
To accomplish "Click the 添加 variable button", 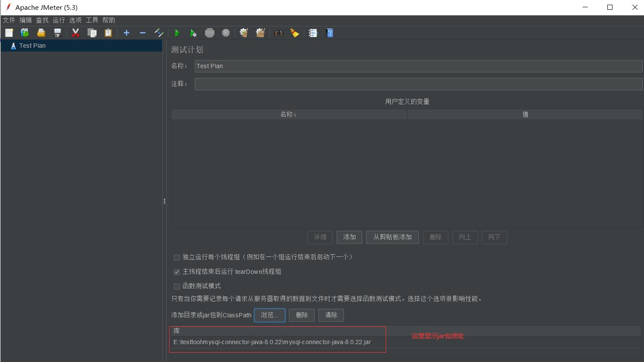I will (x=349, y=237).
